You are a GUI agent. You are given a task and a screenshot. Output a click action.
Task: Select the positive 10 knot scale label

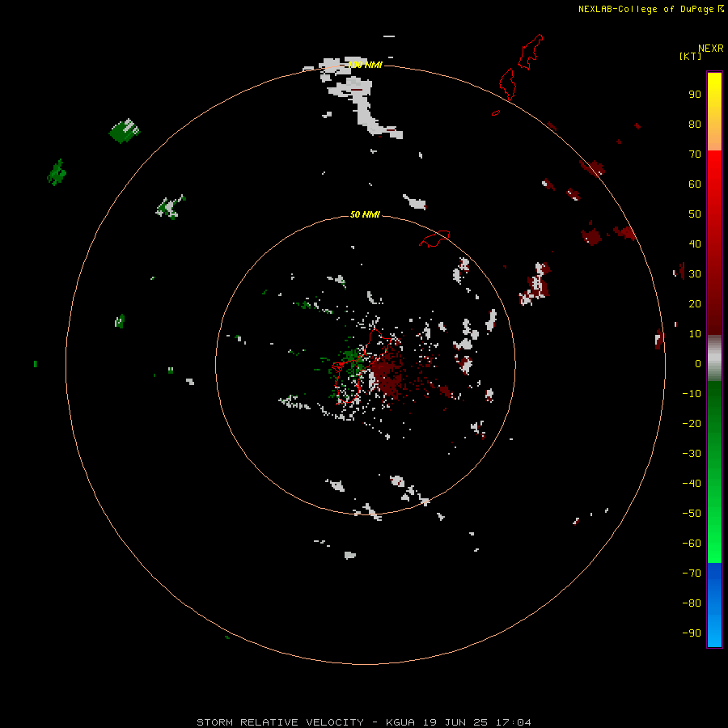(x=695, y=334)
